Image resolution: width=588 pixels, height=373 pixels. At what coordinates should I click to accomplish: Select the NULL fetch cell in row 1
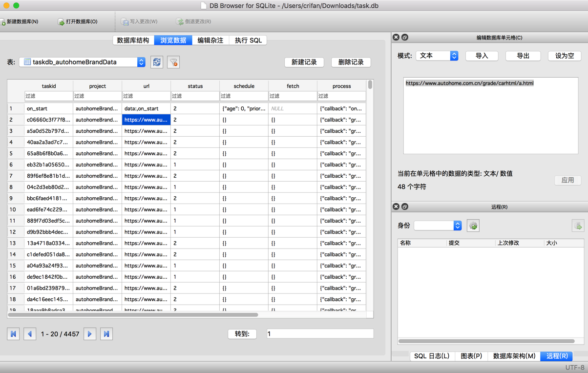[x=293, y=108]
